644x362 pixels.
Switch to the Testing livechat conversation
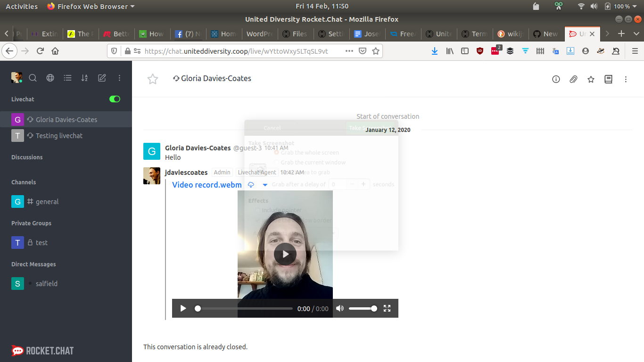(x=60, y=135)
